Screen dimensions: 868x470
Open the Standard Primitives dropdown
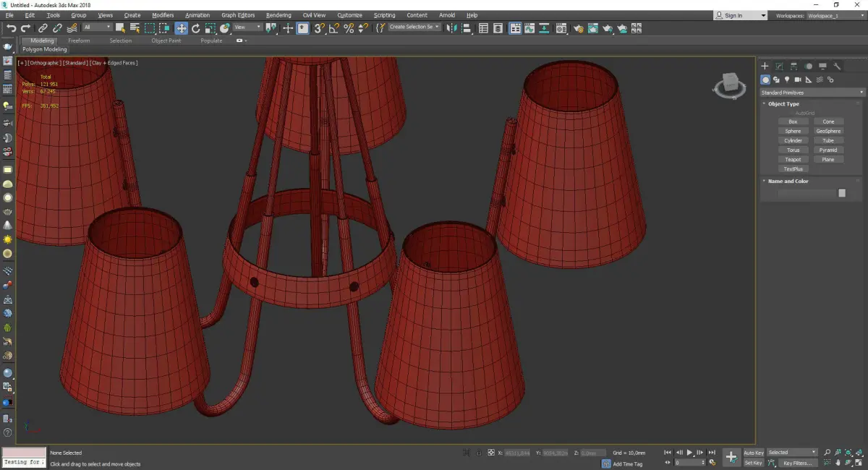click(x=812, y=93)
